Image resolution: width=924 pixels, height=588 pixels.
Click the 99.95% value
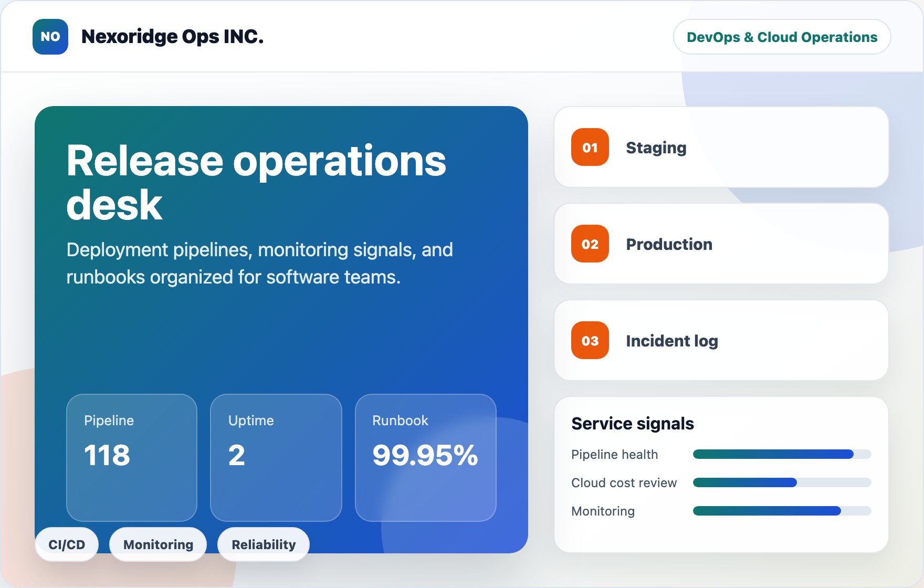[x=425, y=455]
